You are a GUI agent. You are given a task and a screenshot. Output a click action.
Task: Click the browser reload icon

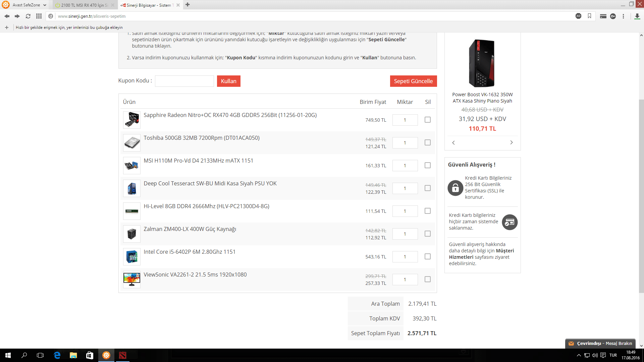point(28,16)
